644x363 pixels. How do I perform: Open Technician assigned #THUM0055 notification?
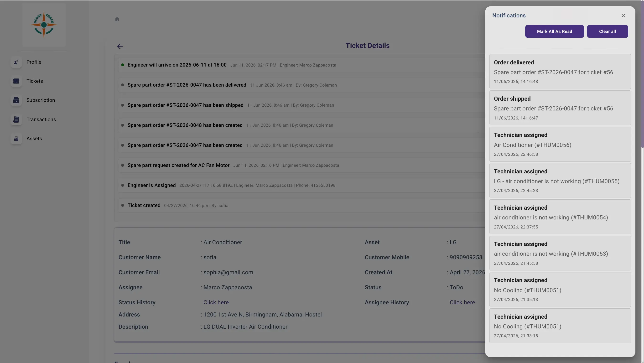pyautogui.click(x=560, y=181)
